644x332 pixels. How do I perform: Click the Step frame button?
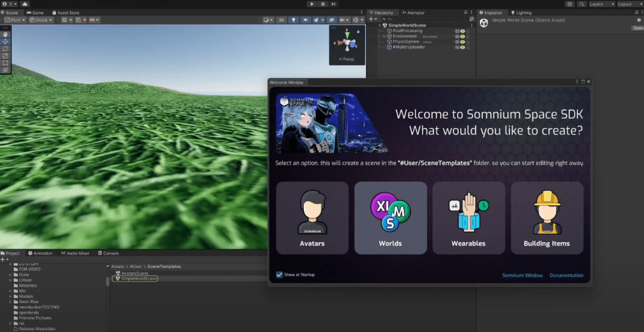click(333, 4)
